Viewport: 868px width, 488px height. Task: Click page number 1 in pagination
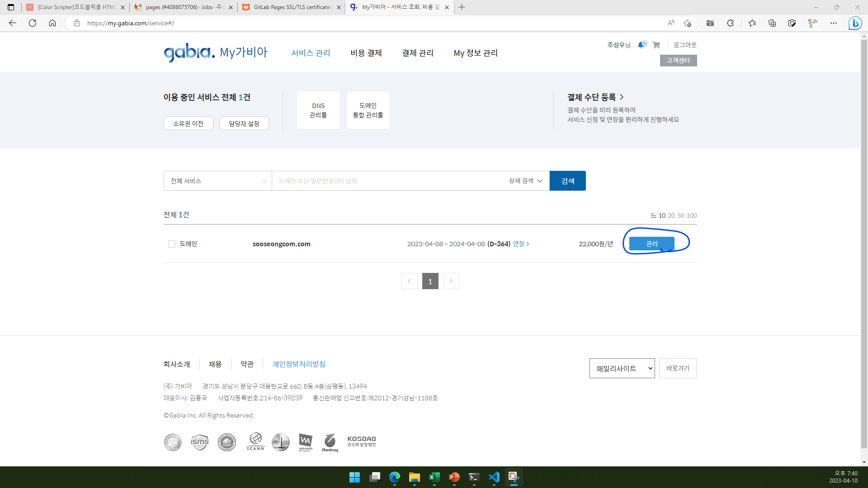click(430, 281)
